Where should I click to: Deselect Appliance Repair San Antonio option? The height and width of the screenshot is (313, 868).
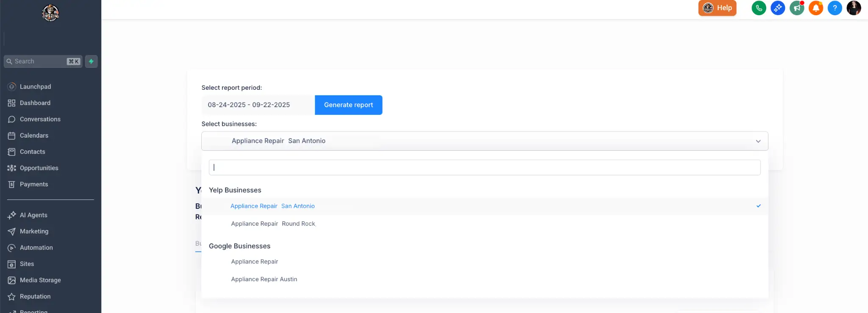point(273,206)
